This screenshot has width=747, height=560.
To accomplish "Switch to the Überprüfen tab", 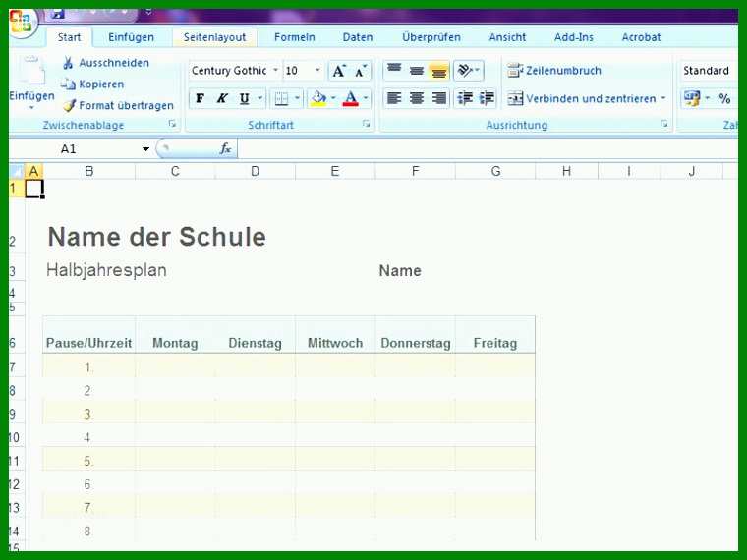I will (431, 37).
